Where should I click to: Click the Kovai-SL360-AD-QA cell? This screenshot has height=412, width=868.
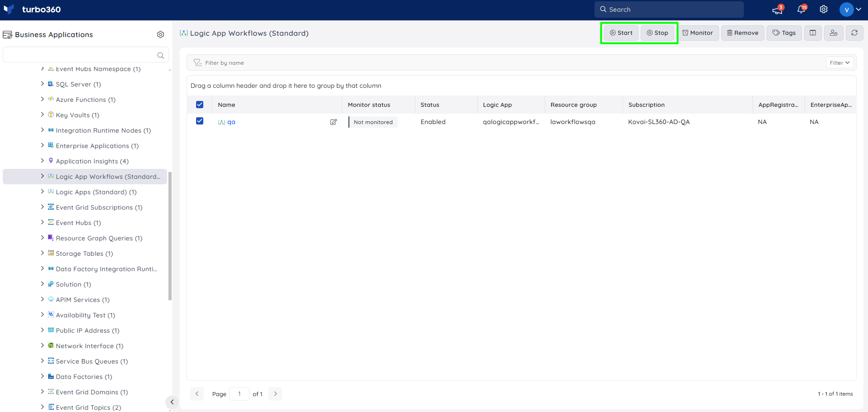pyautogui.click(x=659, y=122)
